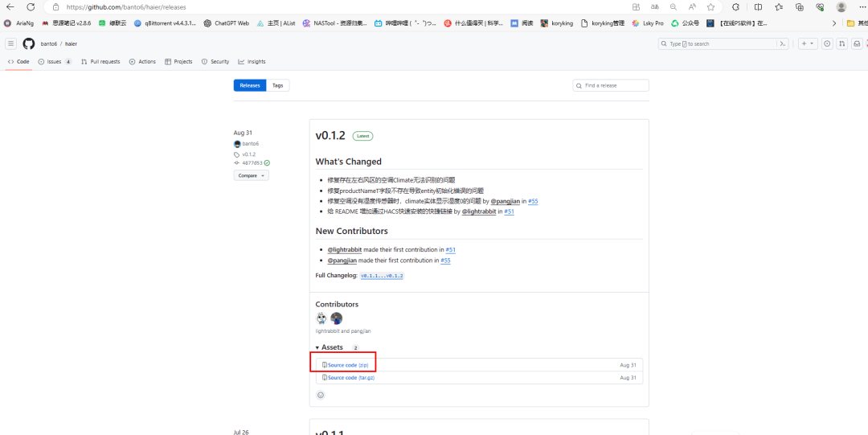Open GitHub command palette icon
This screenshot has height=435, width=868.
pos(783,43)
